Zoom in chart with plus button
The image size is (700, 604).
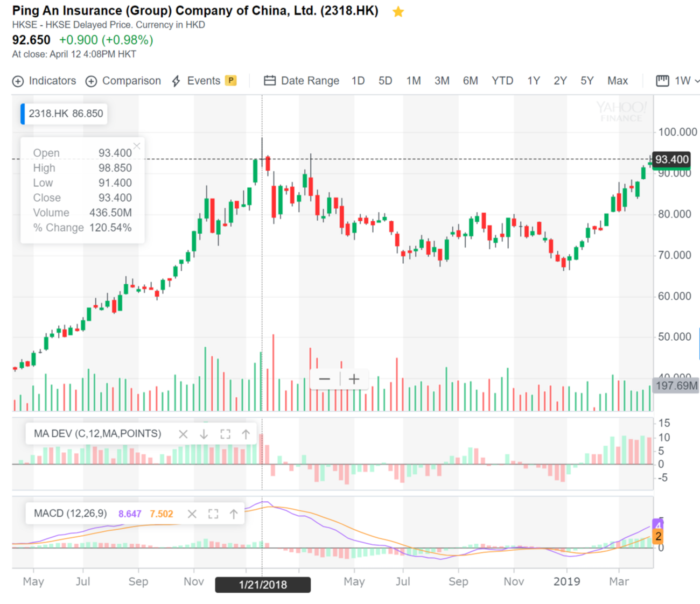pyautogui.click(x=354, y=379)
